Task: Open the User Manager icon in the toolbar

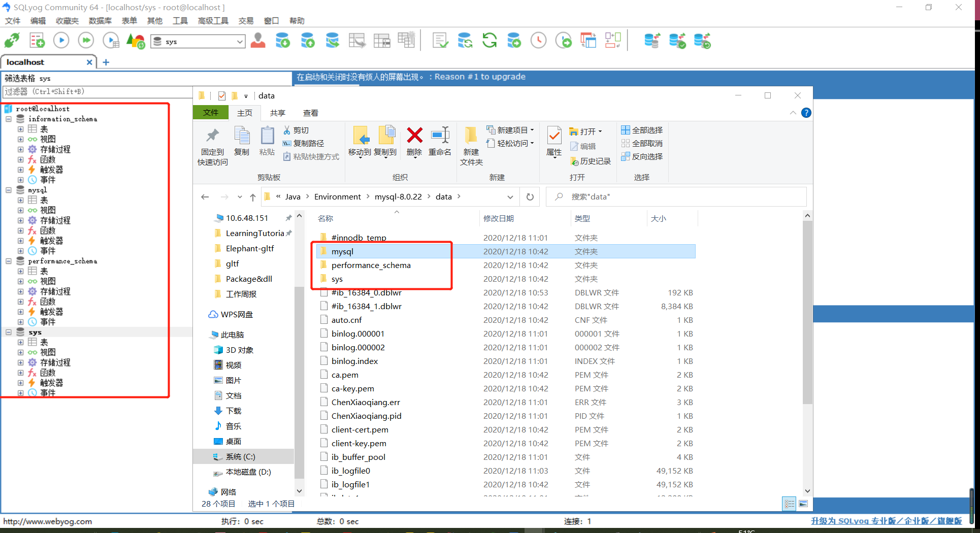Action: click(258, 40)
